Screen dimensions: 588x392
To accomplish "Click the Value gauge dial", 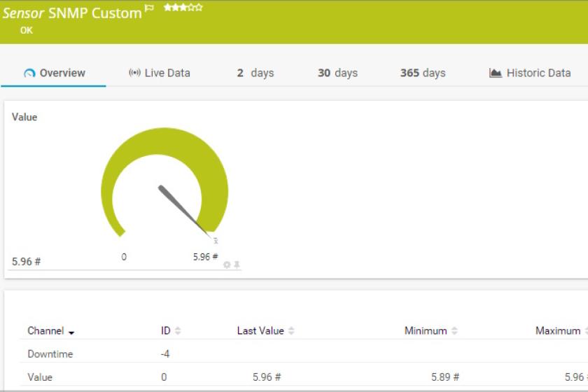I will 164,183.
